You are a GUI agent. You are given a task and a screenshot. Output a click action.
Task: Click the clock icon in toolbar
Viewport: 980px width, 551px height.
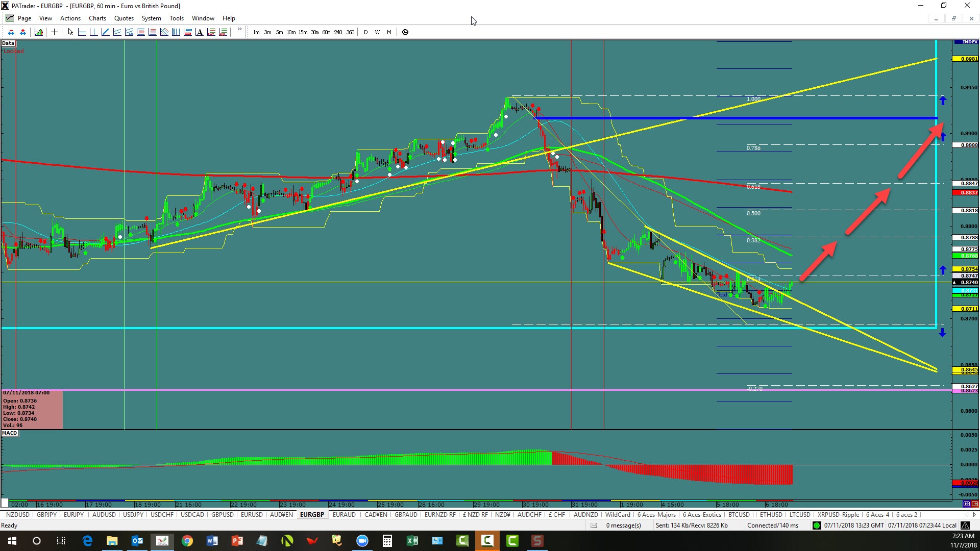click(405, 32)
